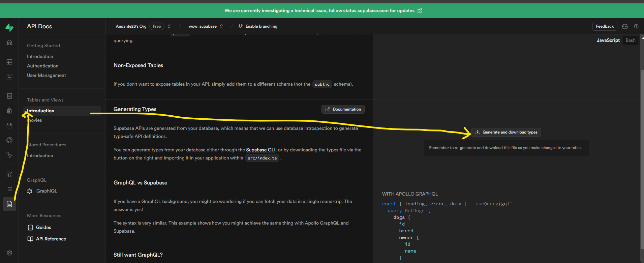Open the Home page icon
This screenshot has width=644, height=263.
9,42
